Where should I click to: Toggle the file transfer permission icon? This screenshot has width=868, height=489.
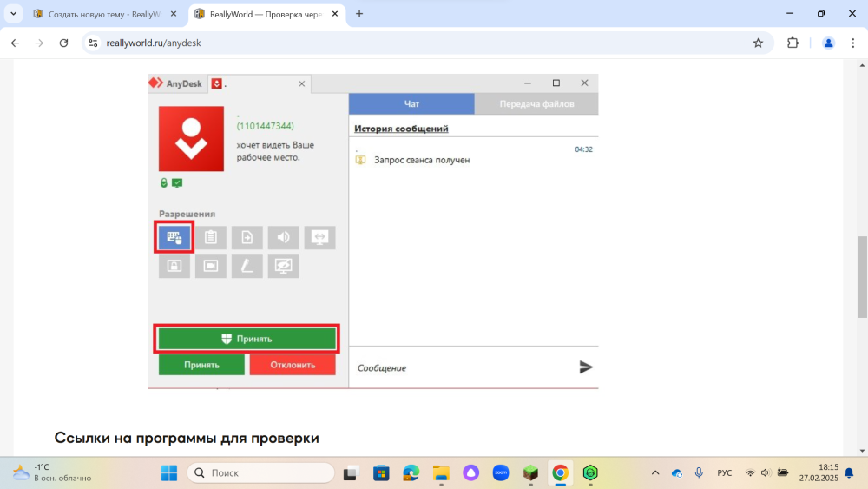(247, 237)
